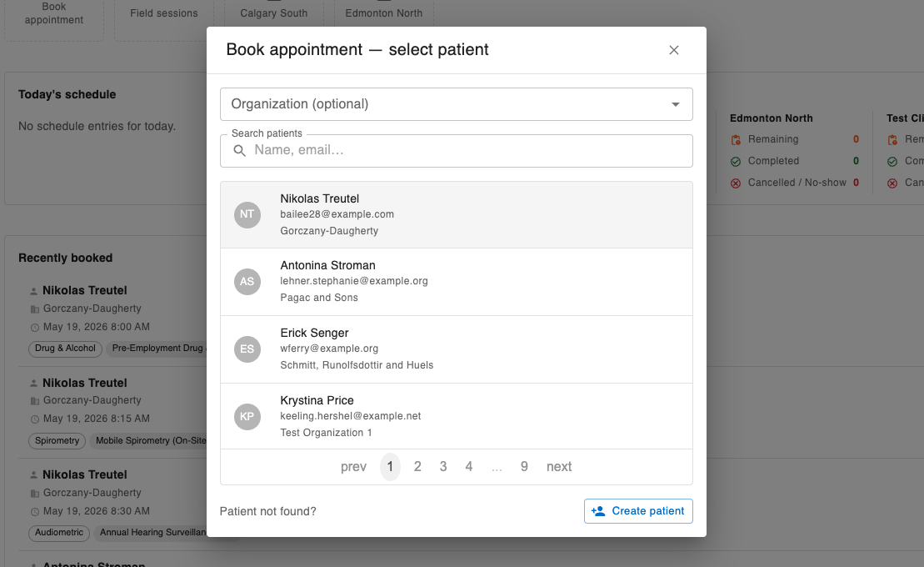
Task: Click building icon beside Gorczany-Daugherty at 8:15 AM
Action: 35,401
